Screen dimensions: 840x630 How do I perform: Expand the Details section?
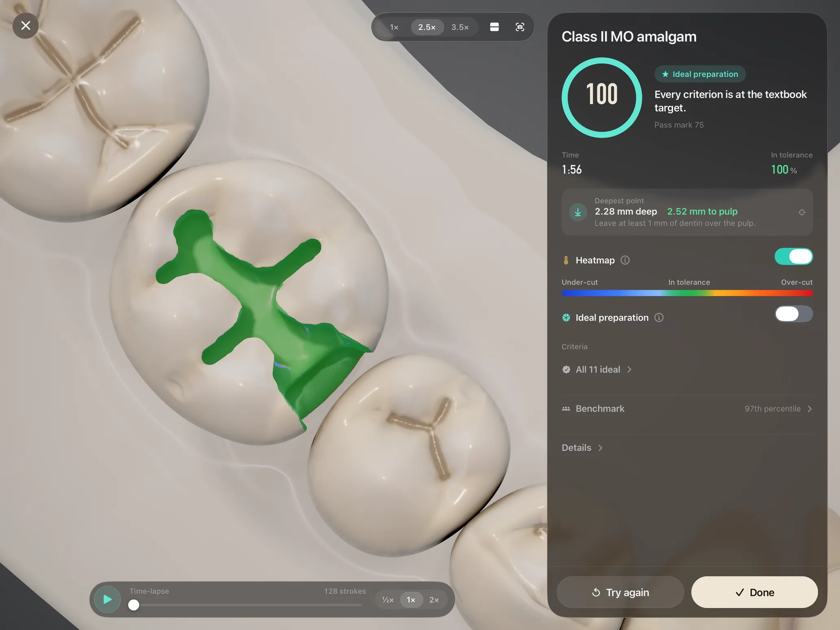(x=582, y=448)
